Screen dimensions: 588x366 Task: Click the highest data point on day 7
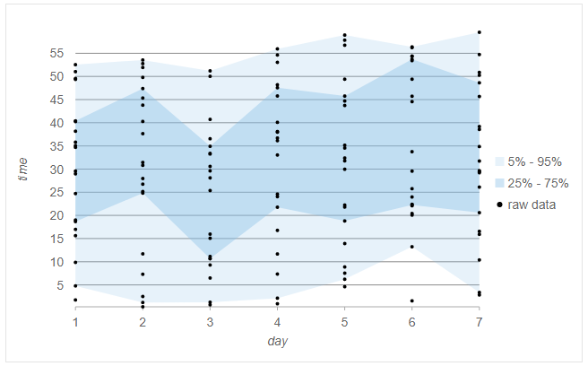(x=480, y=32)
